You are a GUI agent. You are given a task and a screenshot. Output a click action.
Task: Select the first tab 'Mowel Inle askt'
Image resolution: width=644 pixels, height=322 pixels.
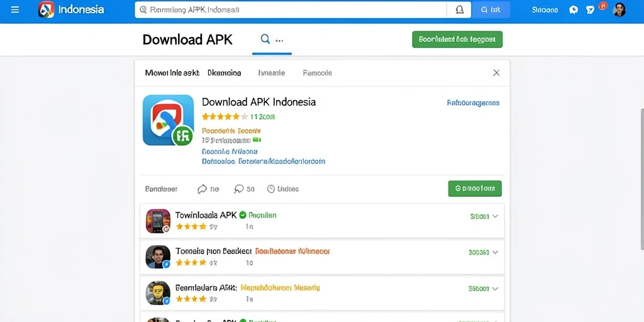[x=172, y=73]
